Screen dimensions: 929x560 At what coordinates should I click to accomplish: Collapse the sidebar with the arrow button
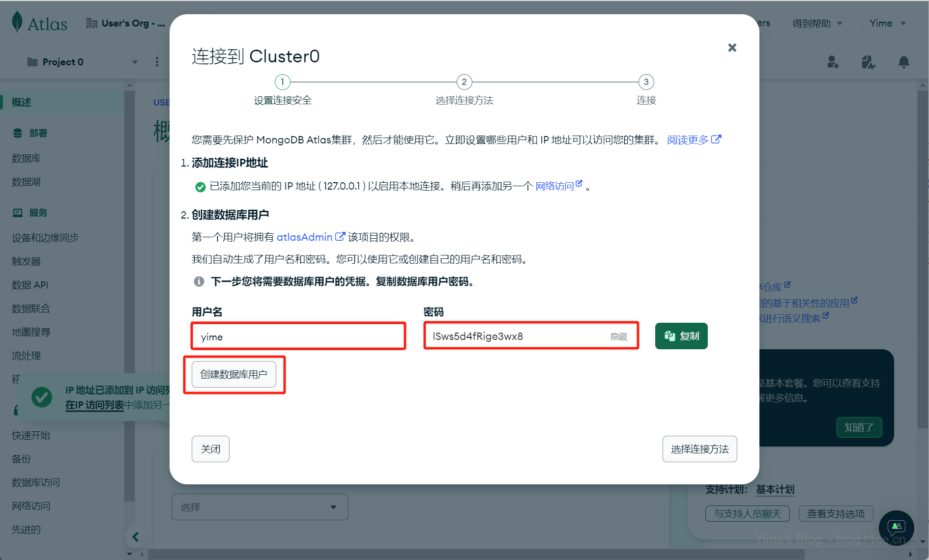(136, 537)
